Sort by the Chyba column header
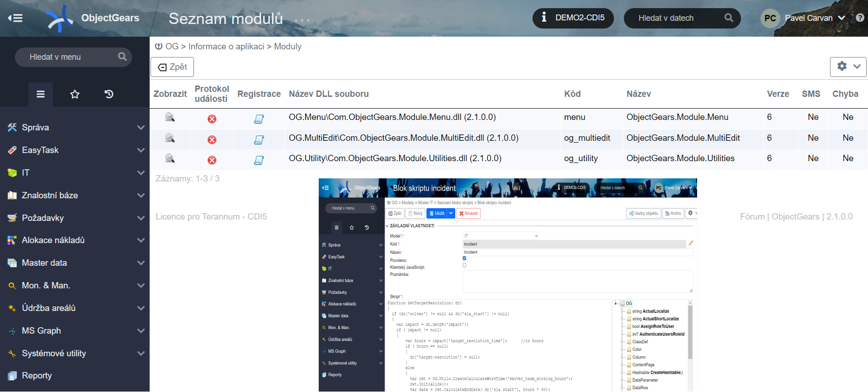Screen dimensions: 868x392 coord(845,94)
